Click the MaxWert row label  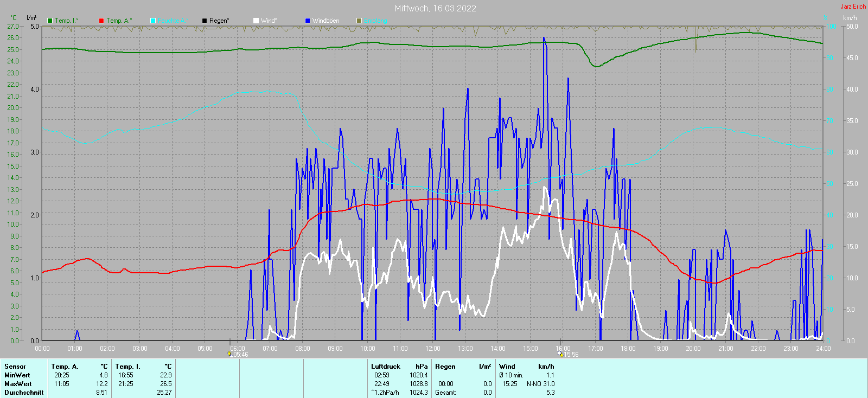pos(18,384)
